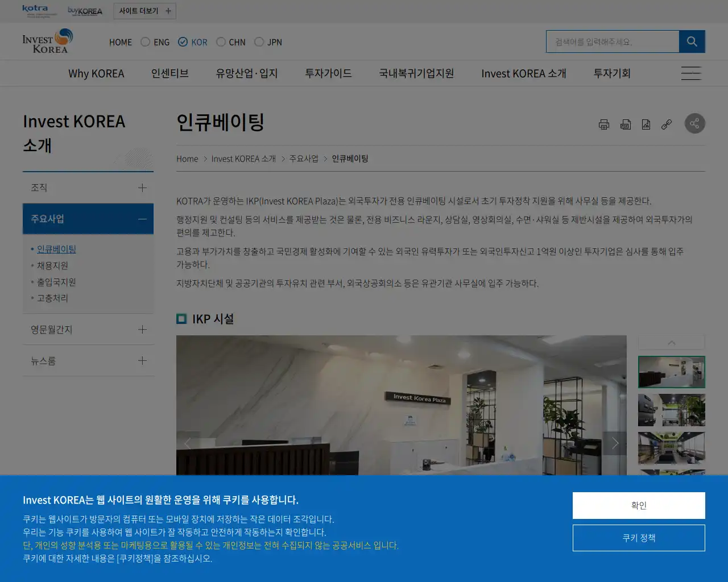Copy the page link using the link icon

coord(667,123)
